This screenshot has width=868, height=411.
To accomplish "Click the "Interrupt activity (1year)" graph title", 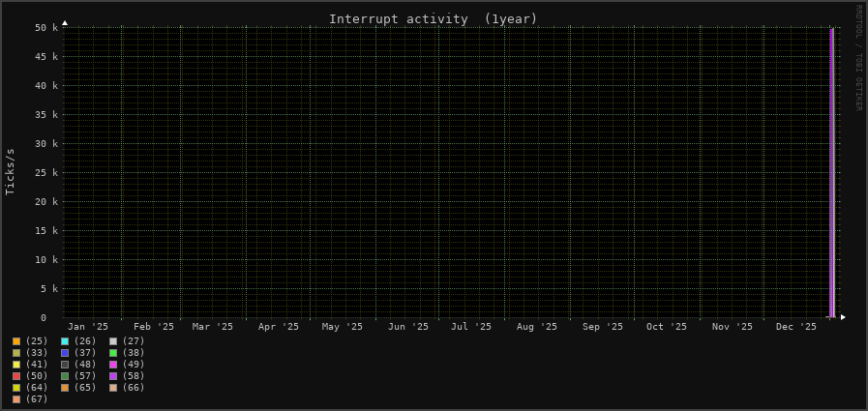I will click(433, 19).
